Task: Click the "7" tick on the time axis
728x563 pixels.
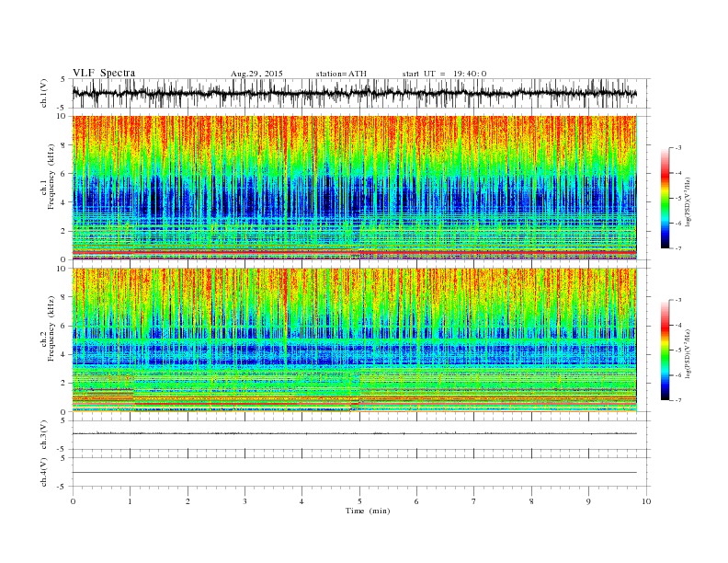Action: pyautogui.click(x=474, y=501)
